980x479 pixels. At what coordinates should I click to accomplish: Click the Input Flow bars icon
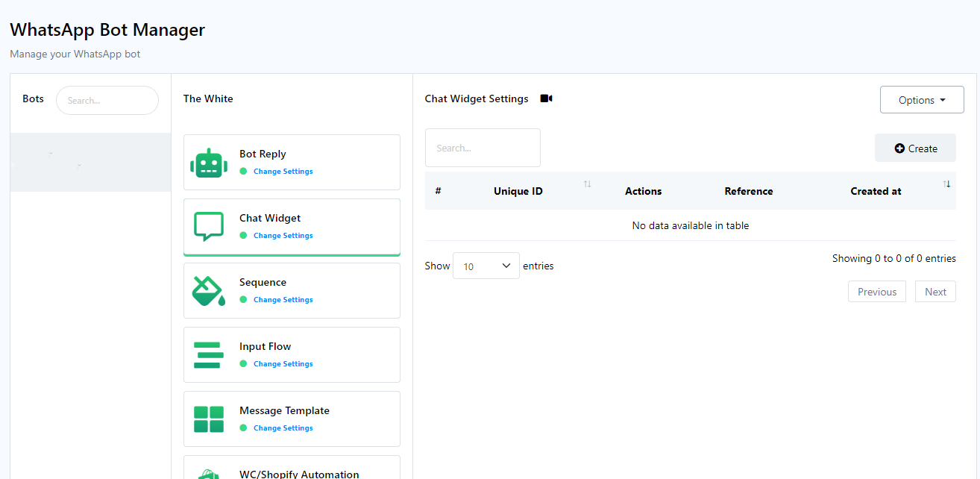coord(208,355)
